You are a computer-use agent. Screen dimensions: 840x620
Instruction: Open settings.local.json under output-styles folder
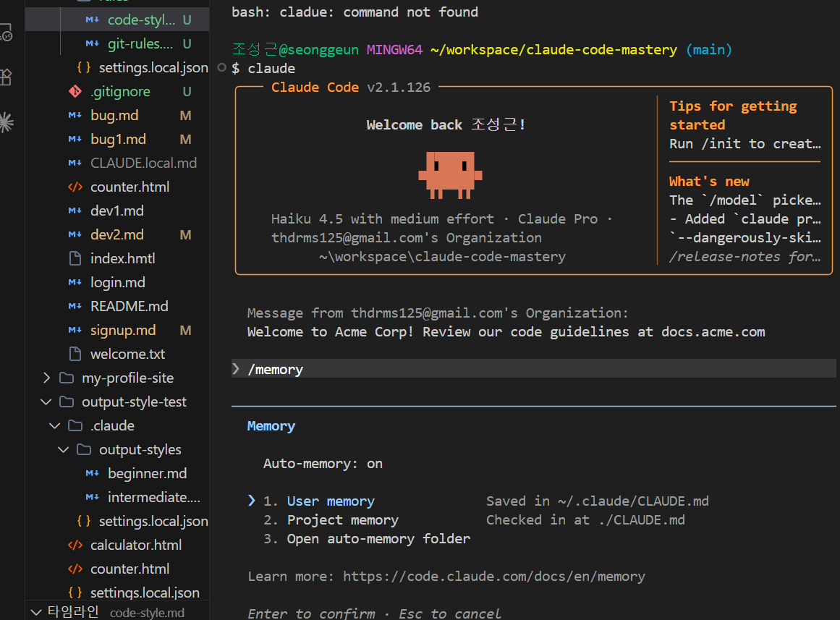154,521
